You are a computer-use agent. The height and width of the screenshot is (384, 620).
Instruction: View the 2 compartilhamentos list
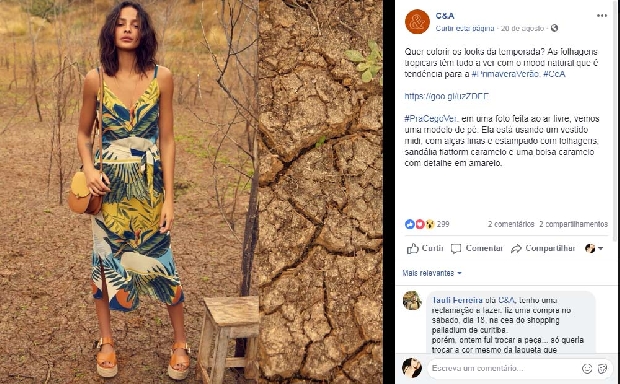pos(573,224)
